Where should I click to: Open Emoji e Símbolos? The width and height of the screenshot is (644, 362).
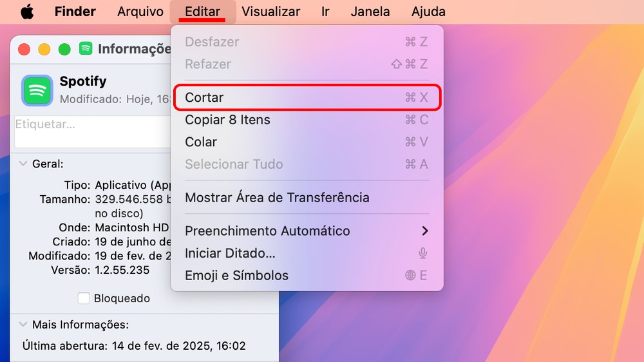pyautogui.click(x=236, y=276)
